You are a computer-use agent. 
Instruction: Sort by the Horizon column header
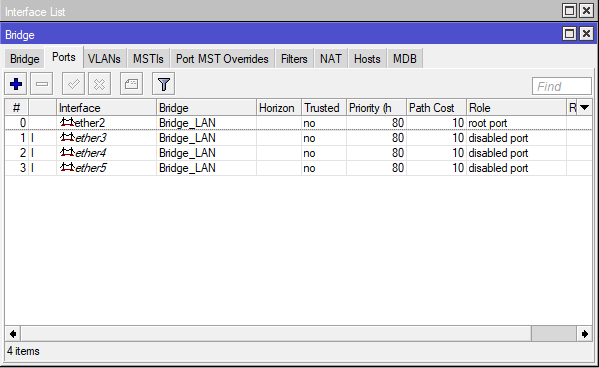279,108
